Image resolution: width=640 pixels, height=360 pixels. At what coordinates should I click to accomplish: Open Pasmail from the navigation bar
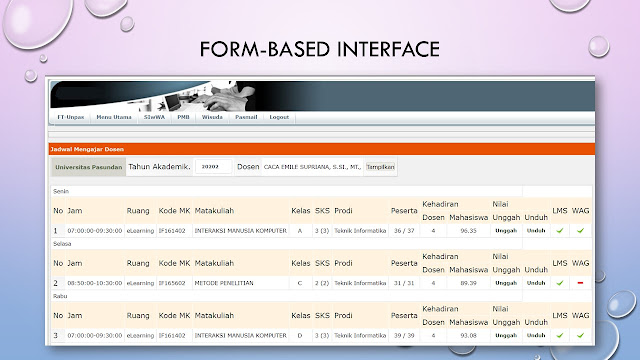[x=246, y=117]
